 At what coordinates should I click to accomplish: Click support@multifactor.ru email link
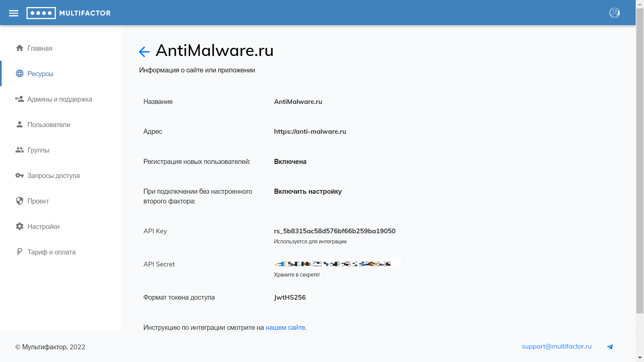click(x=556, y=347)
